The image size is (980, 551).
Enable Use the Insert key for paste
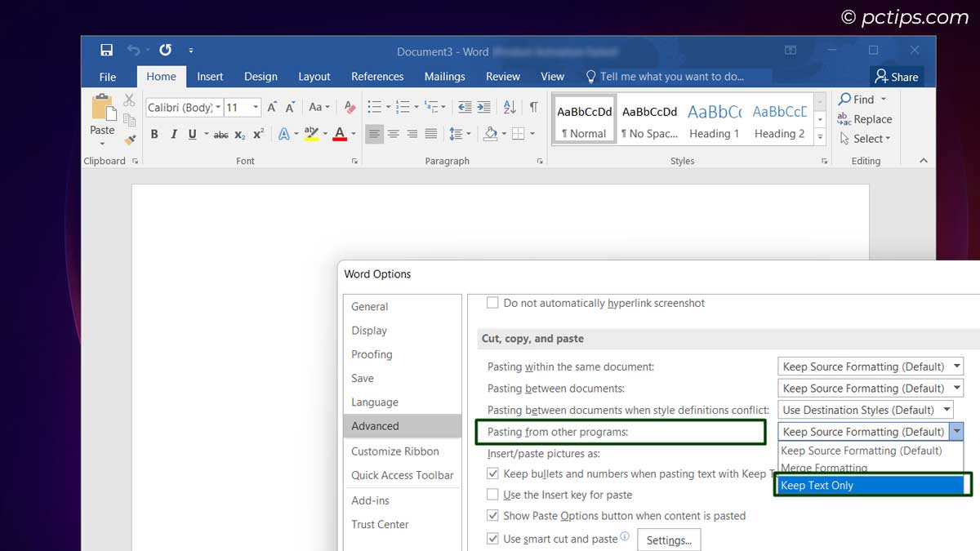(x=493, y=494)
